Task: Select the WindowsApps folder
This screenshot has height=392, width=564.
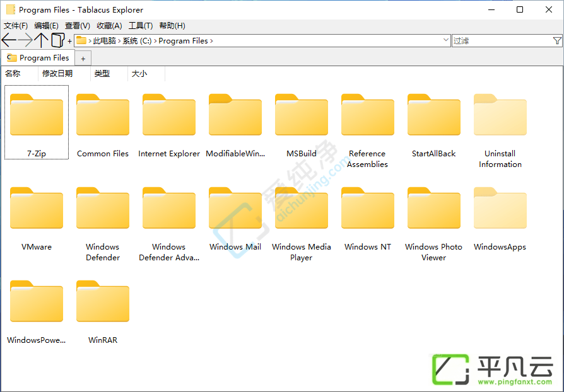Action: tap(500, 219)
